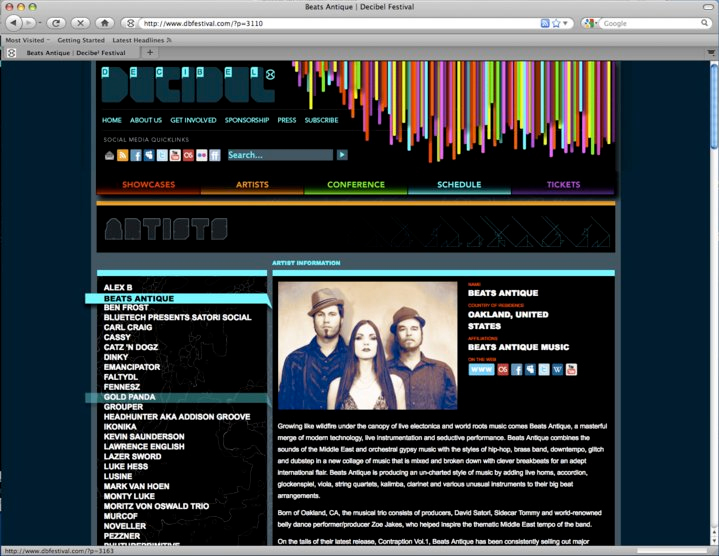719x556 pixels.
Task: Select Headhunter aka Addison Groove
Action: click(177, 417)
